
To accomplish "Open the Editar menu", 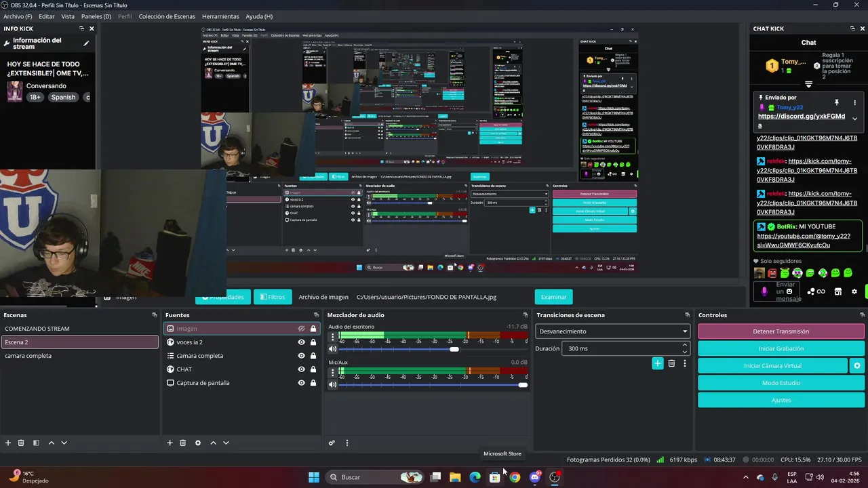I will coord(47,16).
